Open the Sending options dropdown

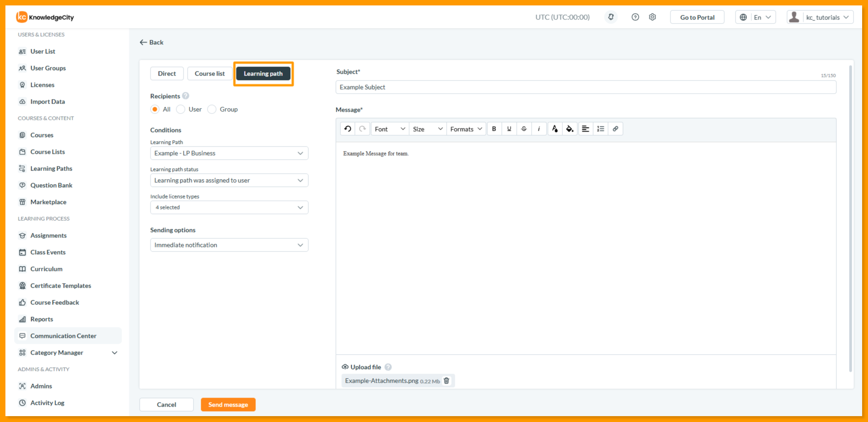pos(229,245)
